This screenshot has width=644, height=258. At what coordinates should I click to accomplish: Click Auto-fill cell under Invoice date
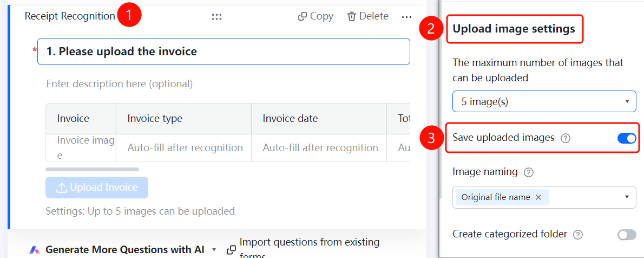(319, 148)
